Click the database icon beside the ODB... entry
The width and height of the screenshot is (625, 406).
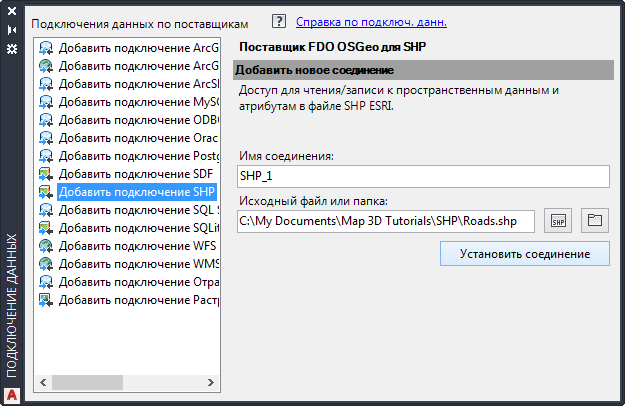tap(46, 120)
